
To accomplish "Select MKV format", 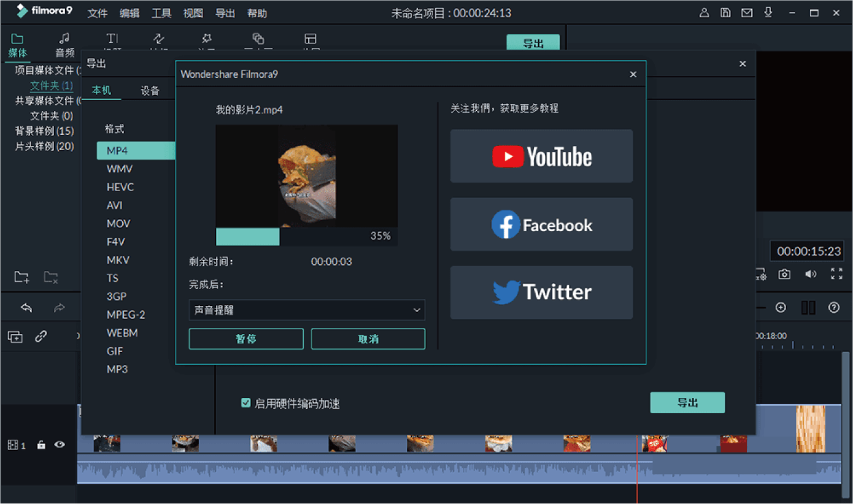I will (118, 260).
